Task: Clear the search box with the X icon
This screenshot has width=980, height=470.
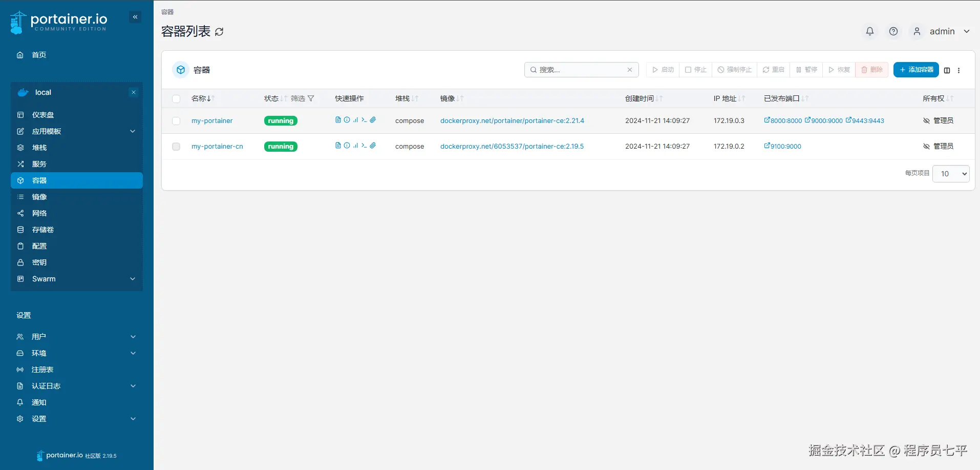Action: click(630, 70)
